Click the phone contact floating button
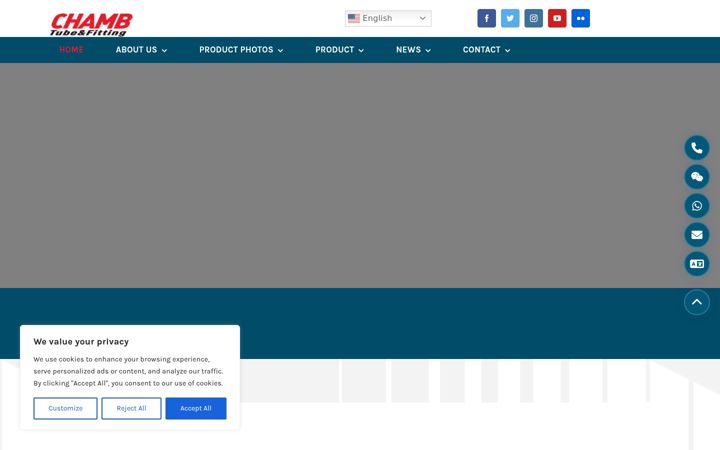This screenshot has width=720, height=450. point(697,148)
